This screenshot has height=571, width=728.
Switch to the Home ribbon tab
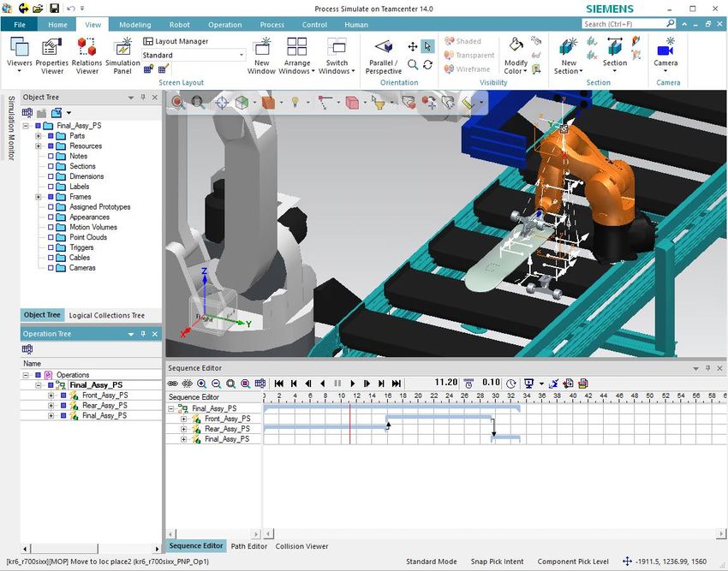pos(57,25)
